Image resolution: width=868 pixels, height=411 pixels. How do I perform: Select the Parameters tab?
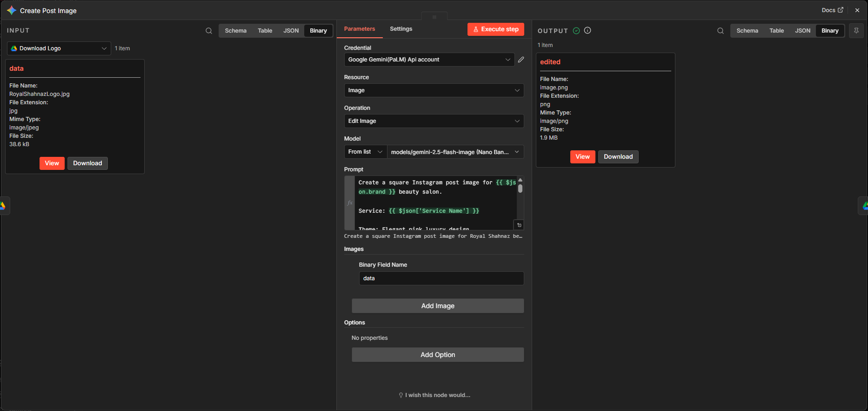point(360,29)
